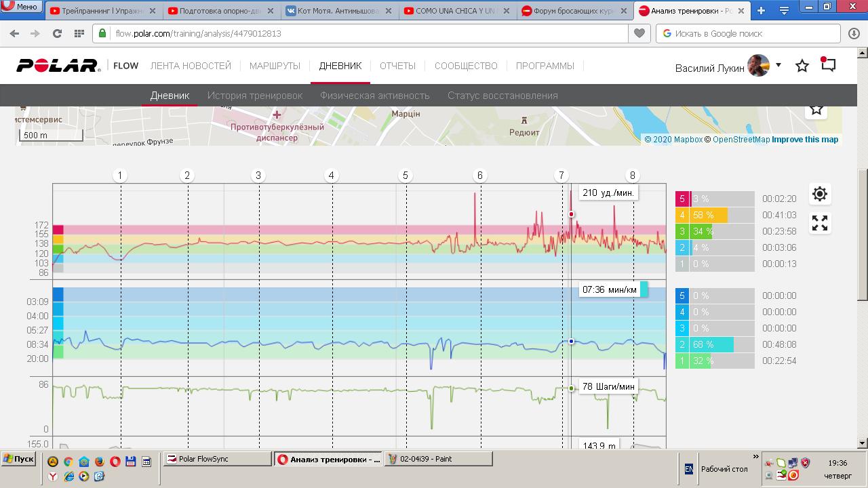
Task: Open the EN language selector in the taskbar
Action: tap(688, 469)
